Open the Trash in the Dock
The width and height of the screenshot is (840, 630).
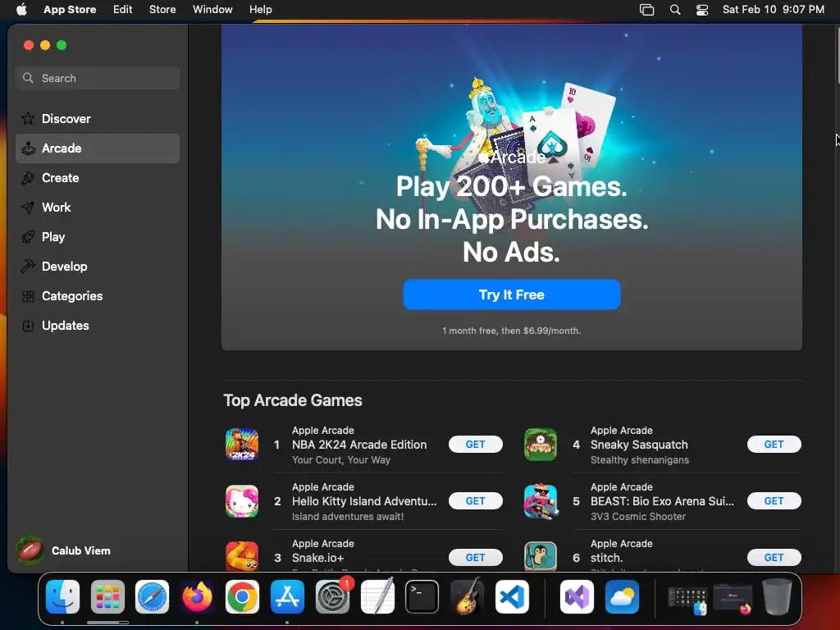777,596
